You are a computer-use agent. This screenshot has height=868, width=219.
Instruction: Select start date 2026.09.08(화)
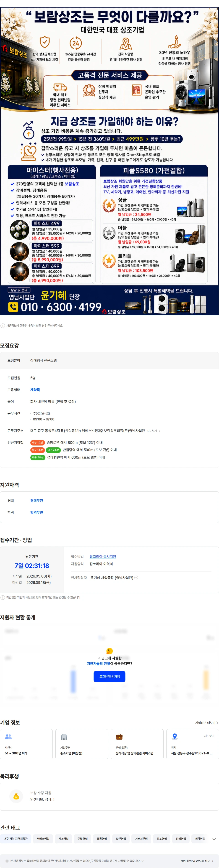coord(39,576)
